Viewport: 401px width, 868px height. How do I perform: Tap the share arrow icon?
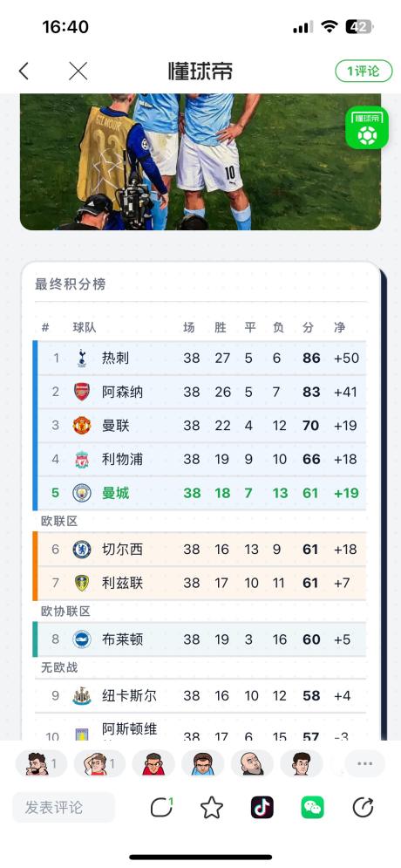pos(363,808)
